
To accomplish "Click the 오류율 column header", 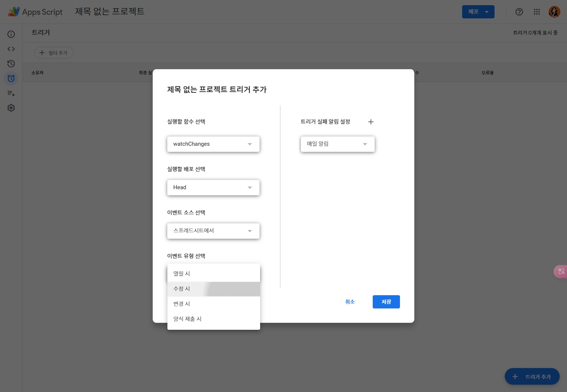I will 488,73.
